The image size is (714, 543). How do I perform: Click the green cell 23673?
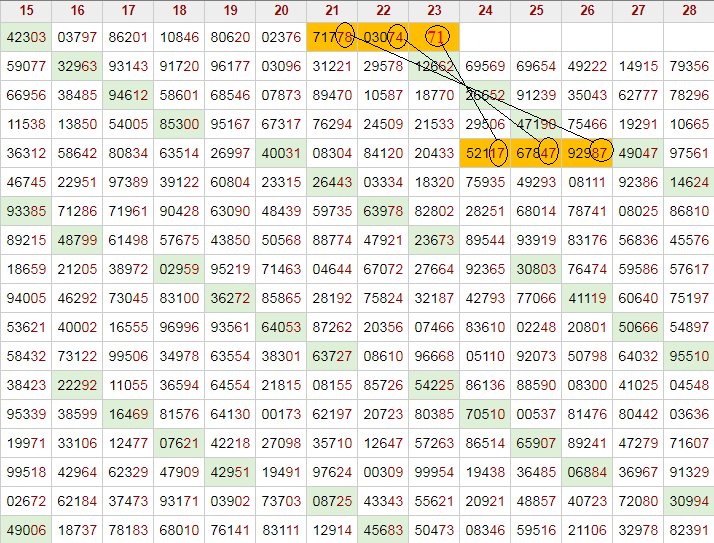[x=434, y=240]
